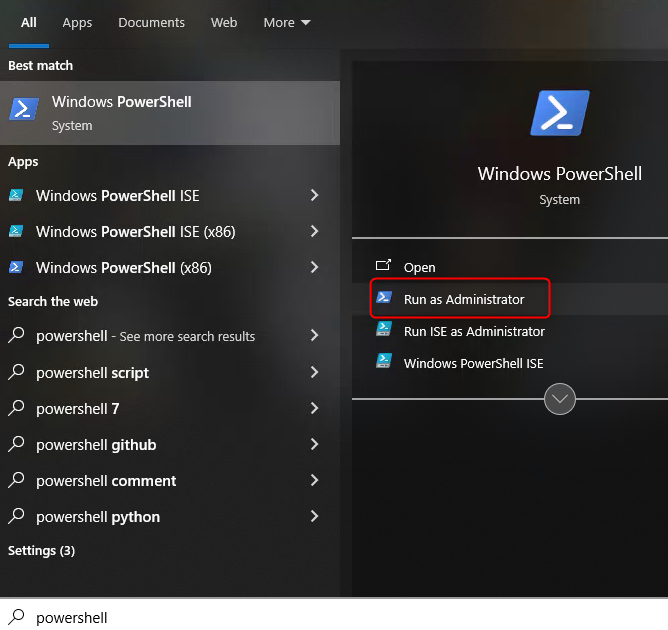Select the 'powershell python' suggestion text
This screenshot has height=630, width=668.
point(98,517)
